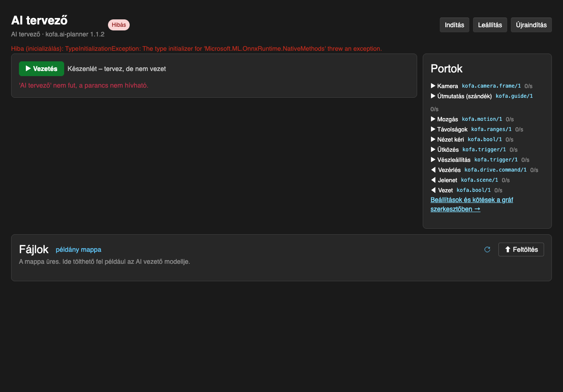Select the kofa.scene/1 port type
The image size is (563, 392).
pos(479,180)
